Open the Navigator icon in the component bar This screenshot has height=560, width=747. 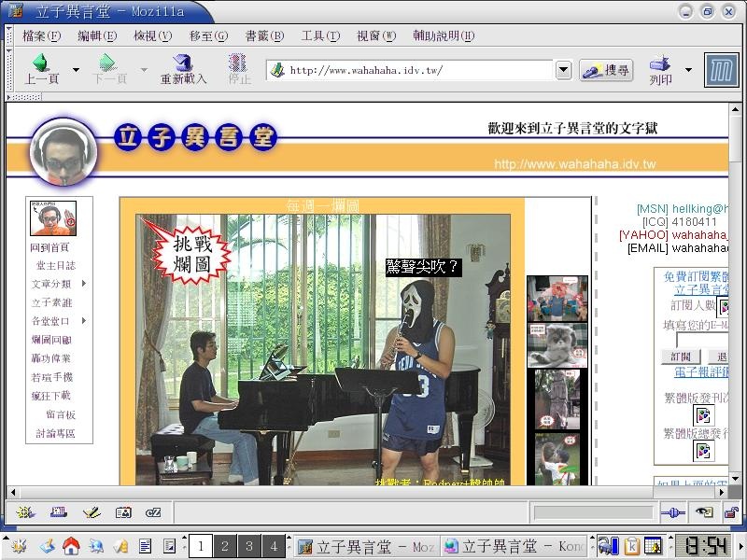point(26,512)
